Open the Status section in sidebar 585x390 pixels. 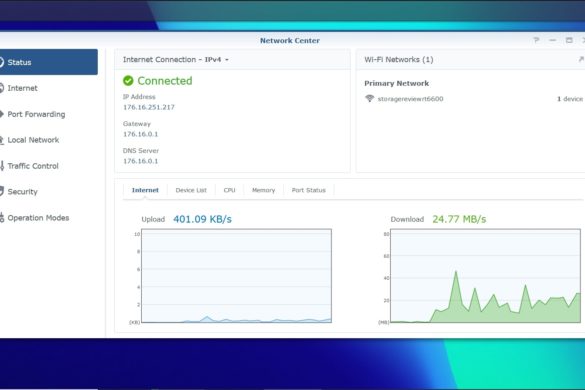48,62
